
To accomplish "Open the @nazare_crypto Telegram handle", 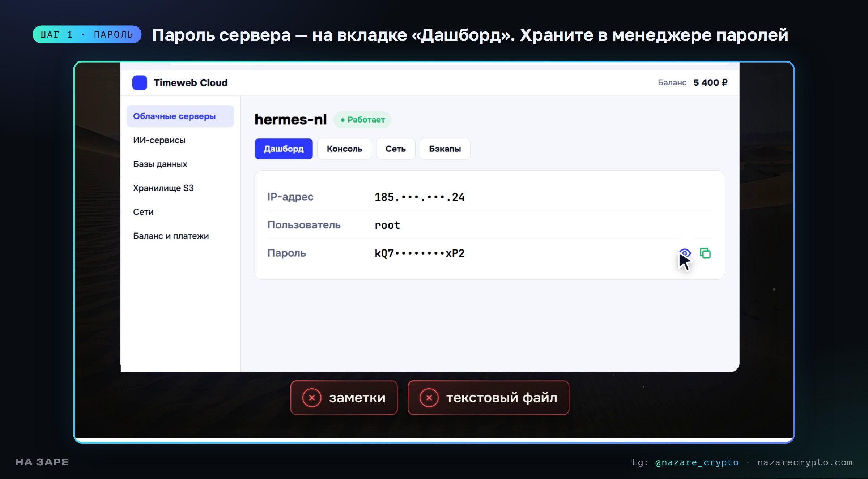I will [697, 462].
